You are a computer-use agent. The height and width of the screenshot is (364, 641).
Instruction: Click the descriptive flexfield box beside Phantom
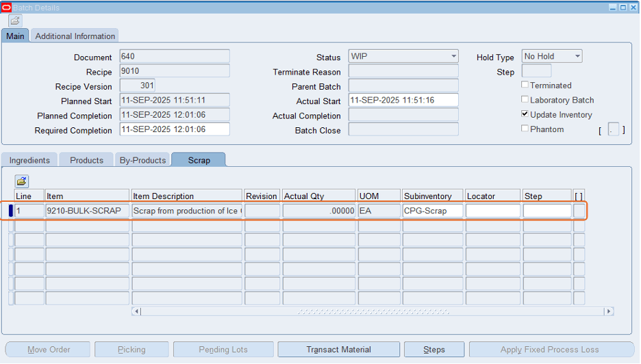coord(613,129)
